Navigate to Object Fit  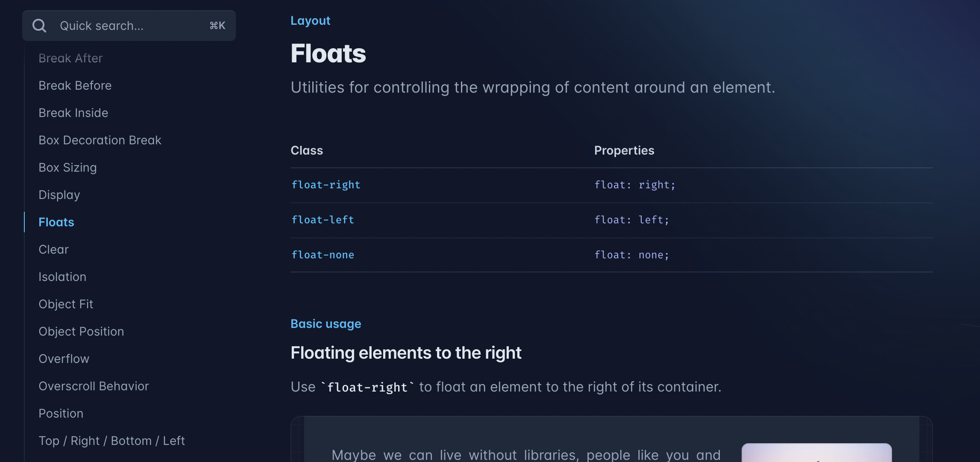click(x=66, y=304)
